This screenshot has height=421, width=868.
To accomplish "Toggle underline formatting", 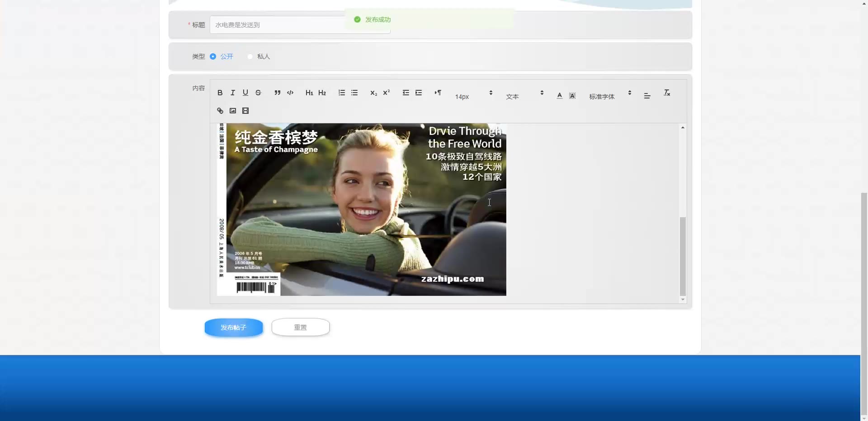I will click(x=245, y=93).
